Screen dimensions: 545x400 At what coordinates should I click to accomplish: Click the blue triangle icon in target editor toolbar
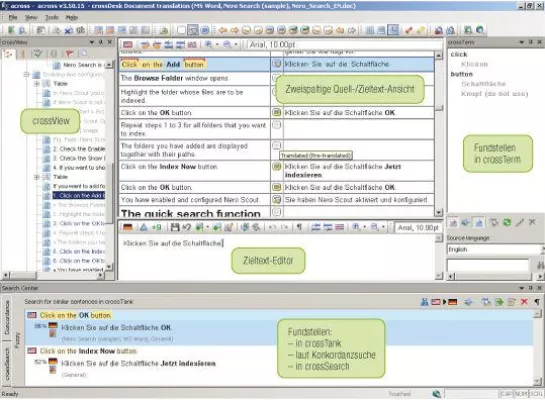144,227
